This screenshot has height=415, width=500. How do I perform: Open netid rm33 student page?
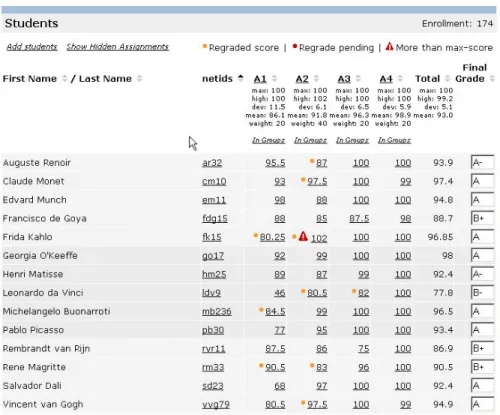click(x=213, y=367)
